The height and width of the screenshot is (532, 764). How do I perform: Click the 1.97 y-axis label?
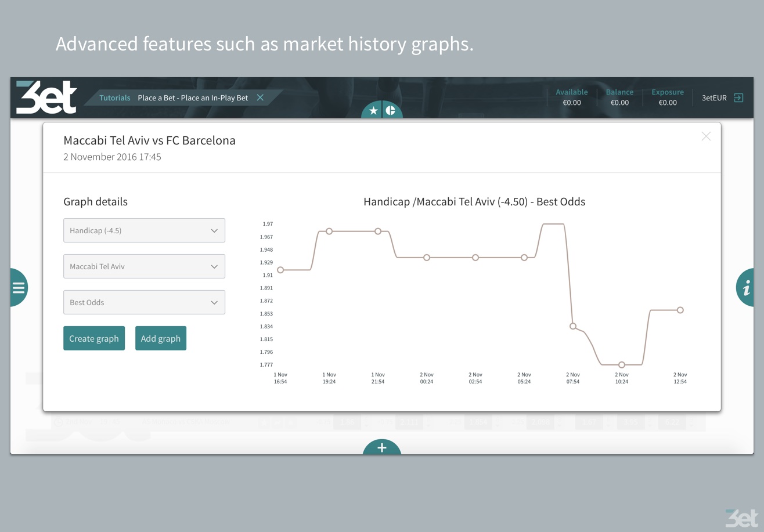268,224
